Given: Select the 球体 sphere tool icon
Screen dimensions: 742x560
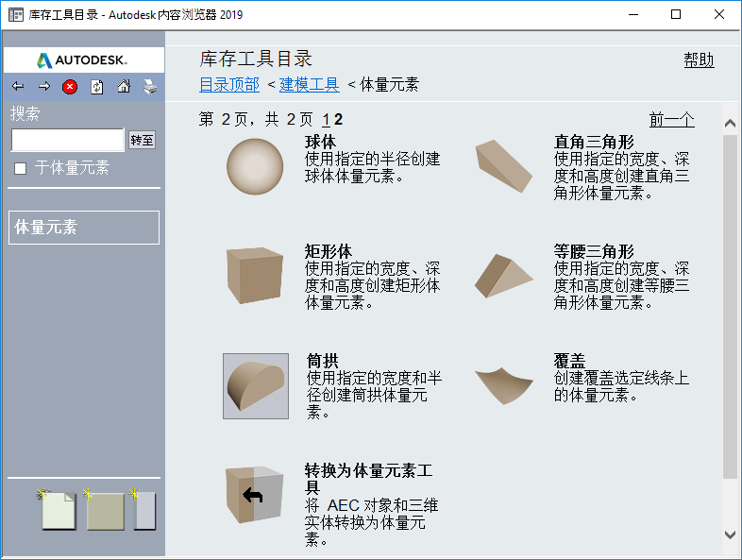Looking at the screenshot, I should point(255,166).
